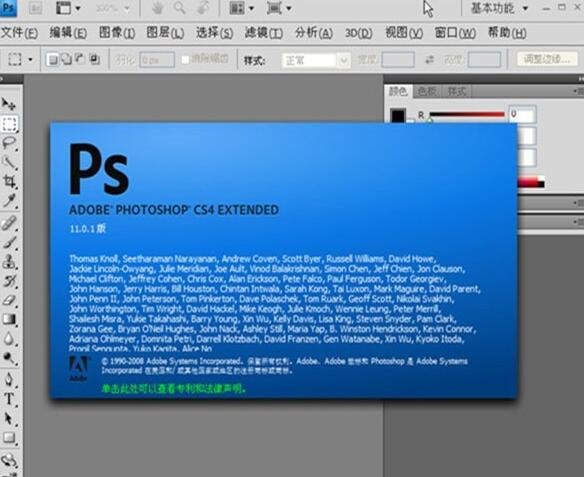Viewport: 584px width, 477px height.
Task: Swap width and height values
Action: tap(429, 59)
